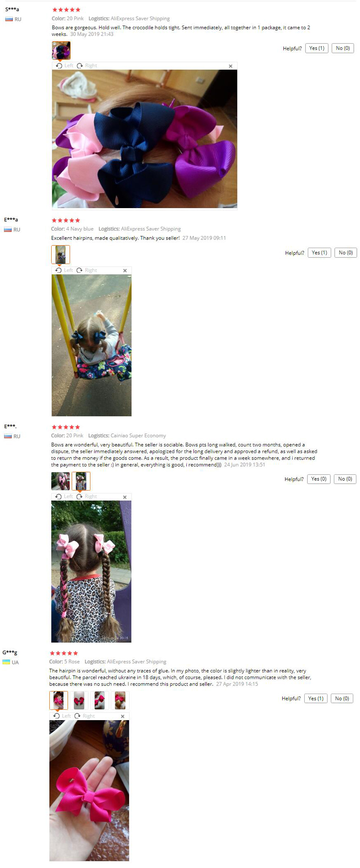Open first thumbnail in E***. pink review
Viewport: 360px width, 868px height.
(60, 481)
